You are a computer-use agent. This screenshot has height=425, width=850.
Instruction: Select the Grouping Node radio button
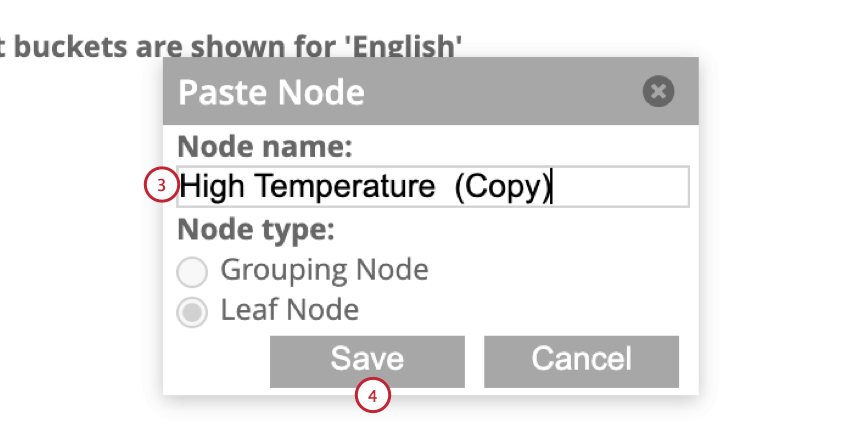(191, 271)
